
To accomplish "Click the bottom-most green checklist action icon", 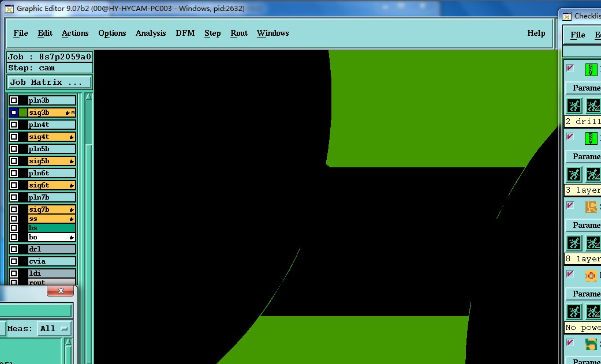I will 591,344.
